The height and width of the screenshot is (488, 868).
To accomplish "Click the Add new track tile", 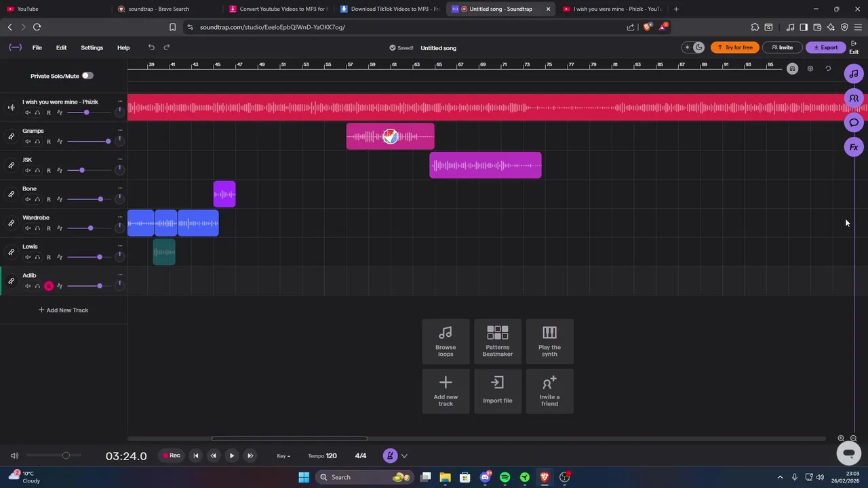I will (x=446, y=391).
